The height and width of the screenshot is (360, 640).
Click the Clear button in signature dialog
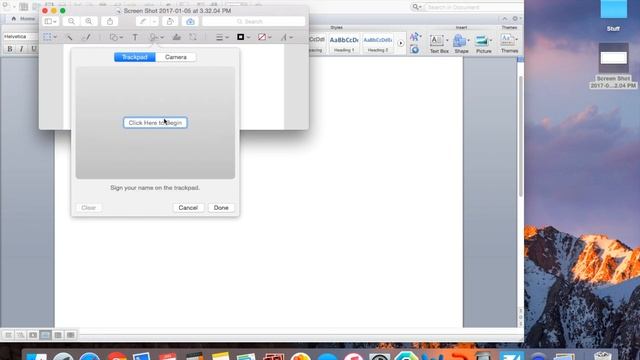[89, 208]
